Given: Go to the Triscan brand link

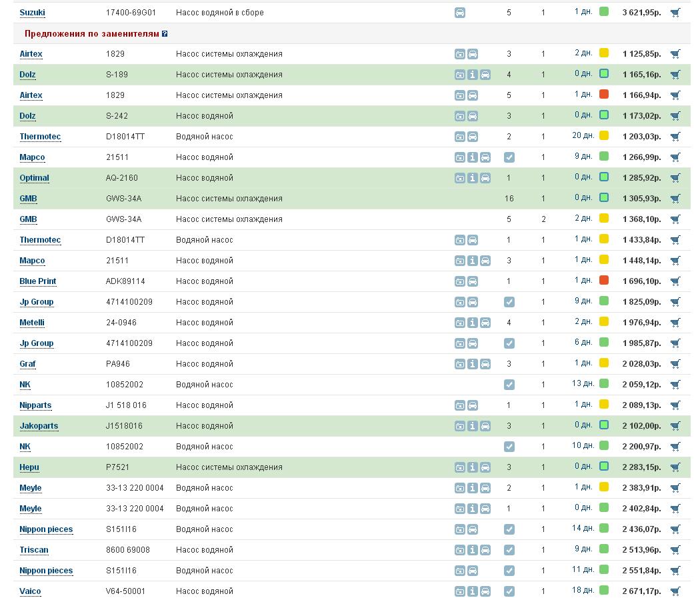Looking at the screenshot, I should [x=34, y=550].
